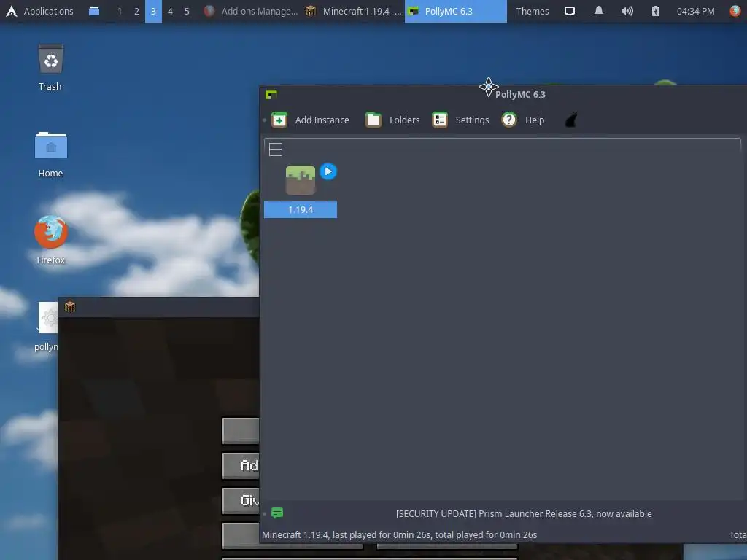747x560 pixels.
Task: Switch to workspace 1
Action: click(120, 11)
